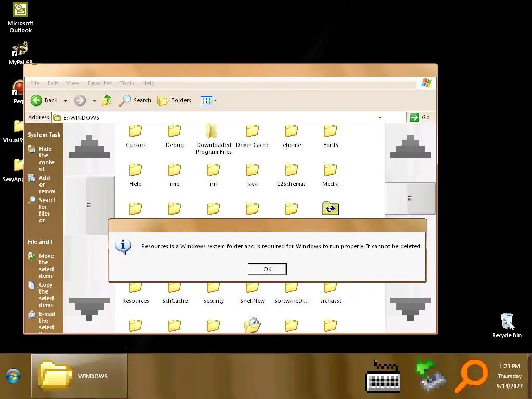Viewport: 532px width, 399px height.
Task: Click the Go button
Action: [420, 117]
